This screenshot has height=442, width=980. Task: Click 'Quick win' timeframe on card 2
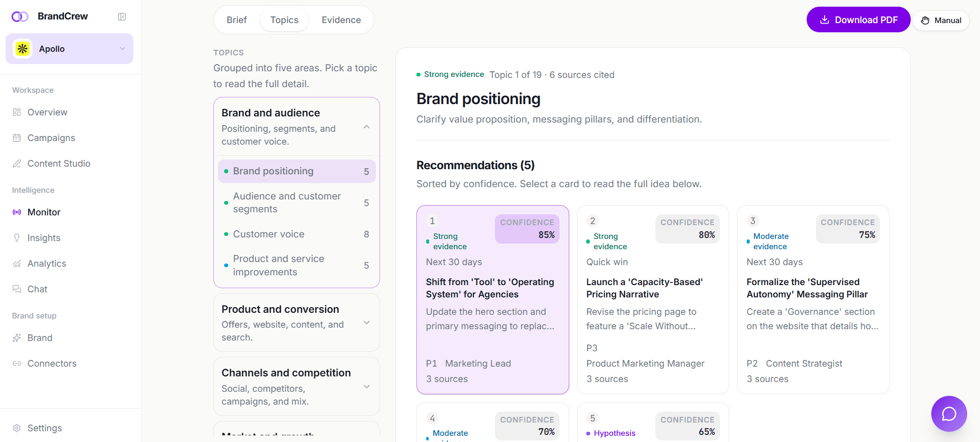[x=607, y=262]
